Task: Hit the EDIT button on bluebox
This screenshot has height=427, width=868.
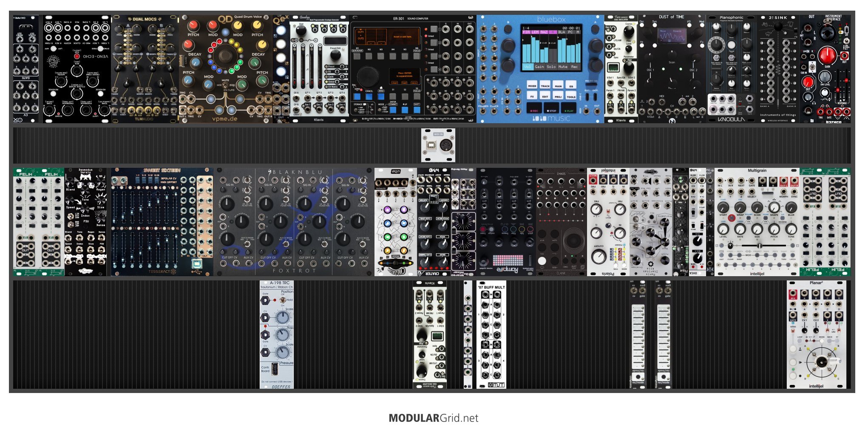Action: coord(545,96)
